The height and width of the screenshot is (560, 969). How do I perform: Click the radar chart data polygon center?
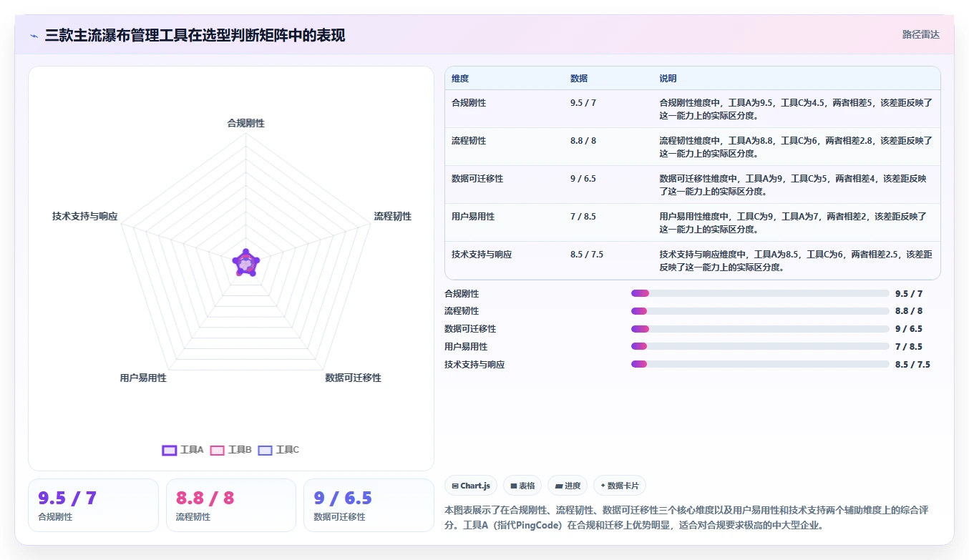tap(245, 264)
